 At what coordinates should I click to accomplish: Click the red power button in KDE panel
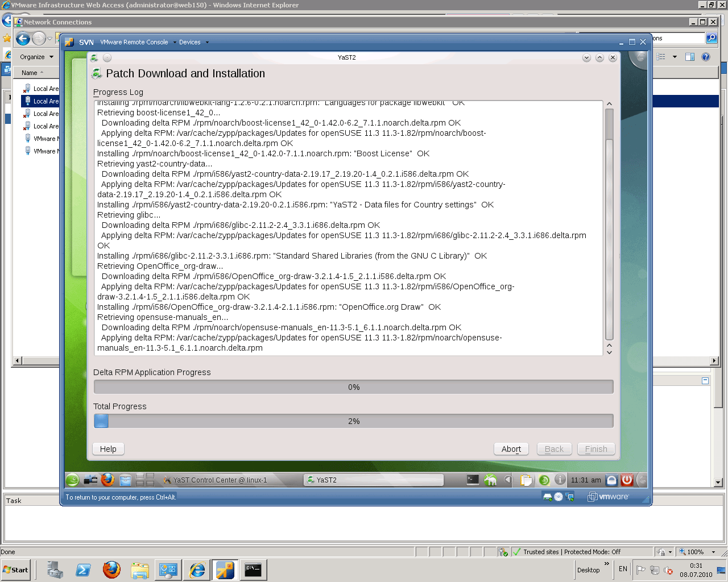point(627,480)
